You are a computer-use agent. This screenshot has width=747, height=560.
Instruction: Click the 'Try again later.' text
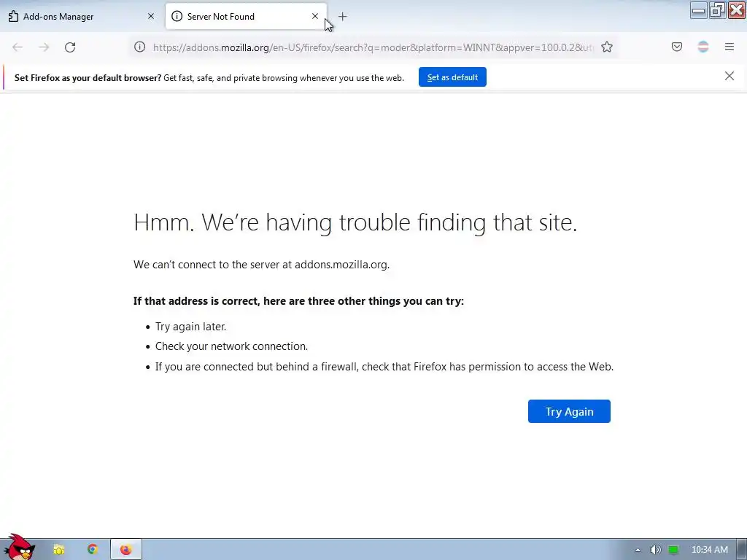click(190, 327)
